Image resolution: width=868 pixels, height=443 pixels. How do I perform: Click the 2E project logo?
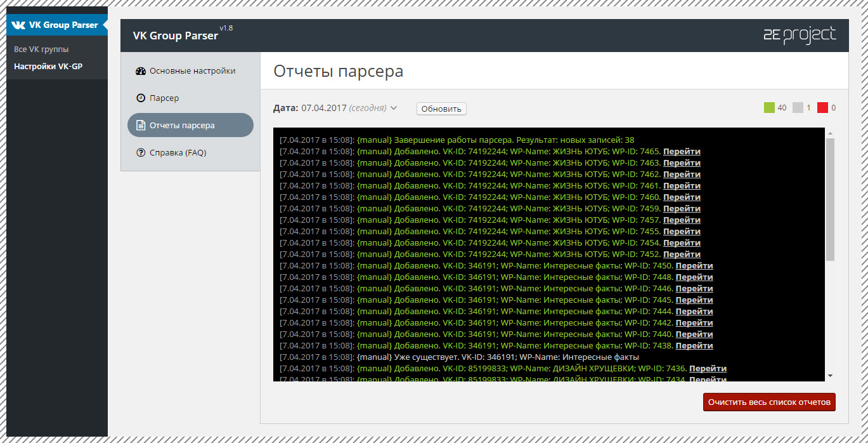[800, 36]
